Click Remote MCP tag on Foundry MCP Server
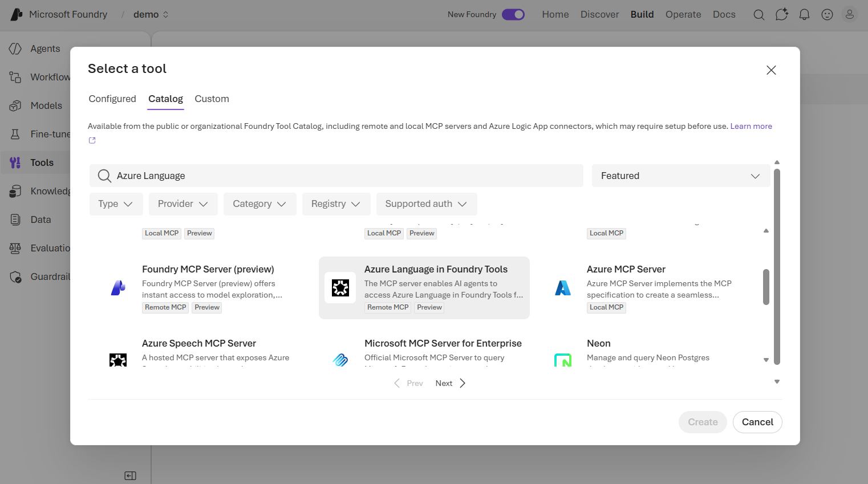The height and width of the screenshot is (484, 868). [165, 307]
